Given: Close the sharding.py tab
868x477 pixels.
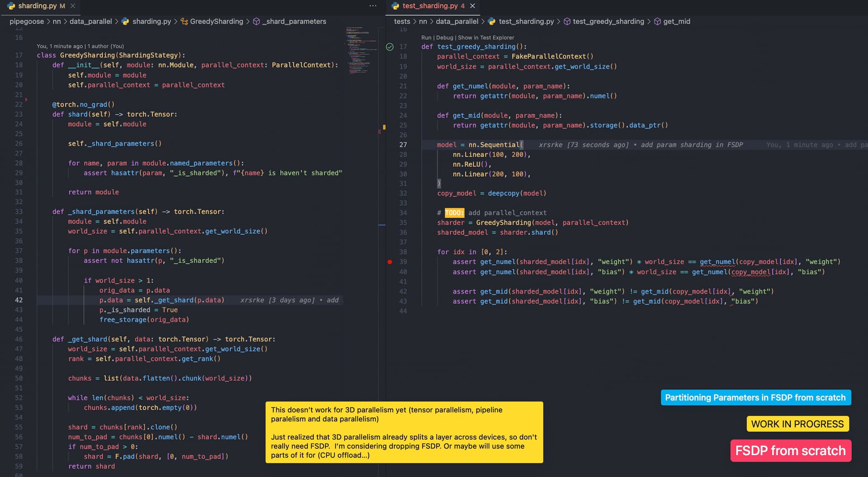Looking at the screenshot, I should [x=73, y=6].
